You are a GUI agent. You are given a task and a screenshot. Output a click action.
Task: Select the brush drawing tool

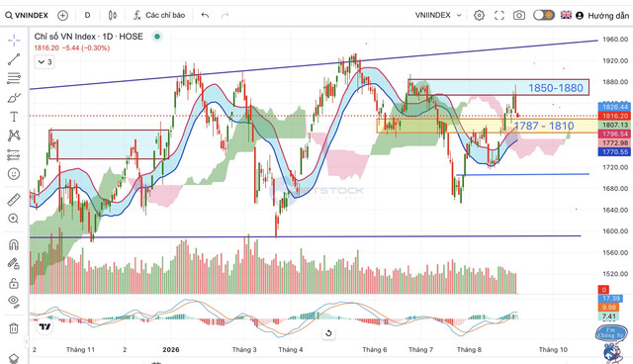coord(14,98)
